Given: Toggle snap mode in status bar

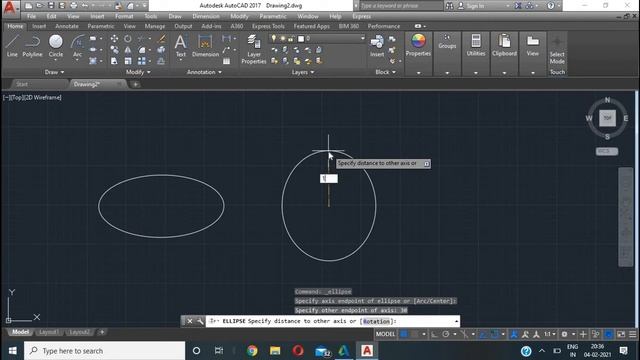Looking at the screenshot, I should (x=415, y=334).
